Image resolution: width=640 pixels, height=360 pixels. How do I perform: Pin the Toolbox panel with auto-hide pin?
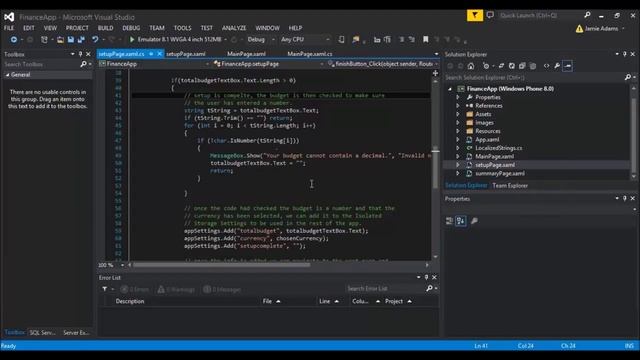click(80, 54)
